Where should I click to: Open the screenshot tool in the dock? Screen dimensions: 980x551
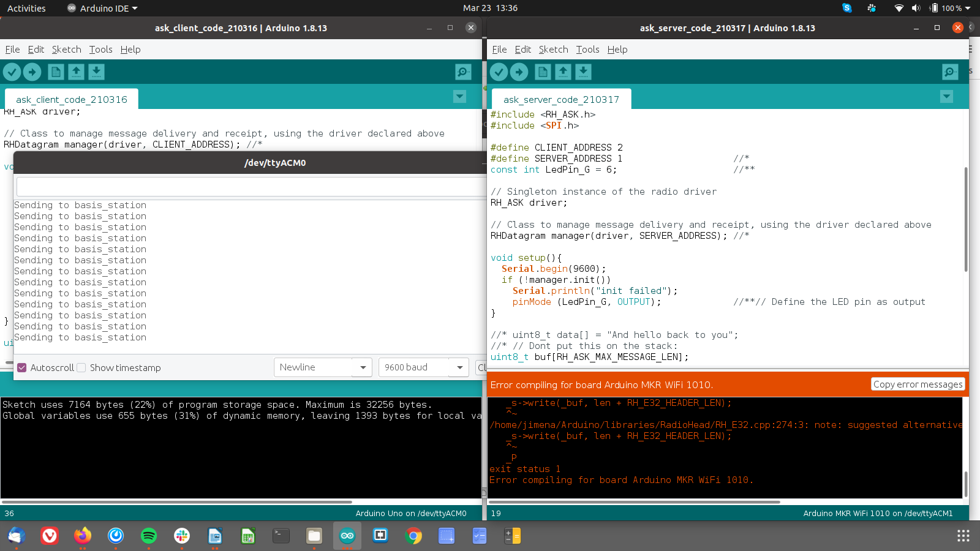click(447, 536)
